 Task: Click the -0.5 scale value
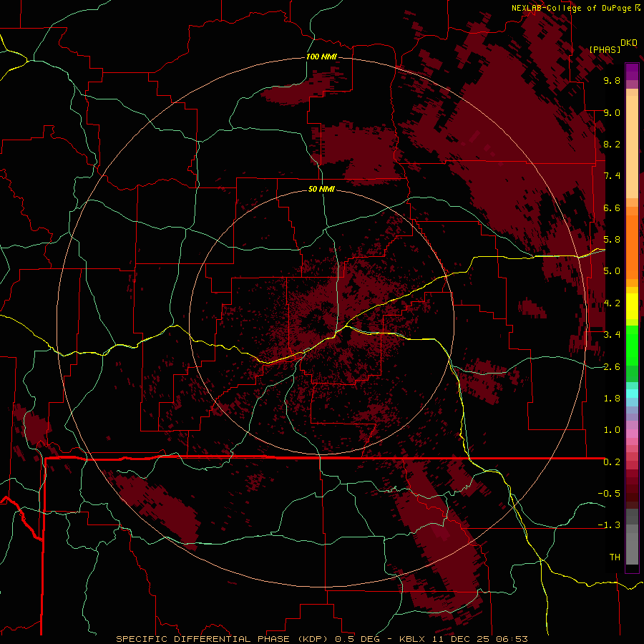[x=609, y=494]
